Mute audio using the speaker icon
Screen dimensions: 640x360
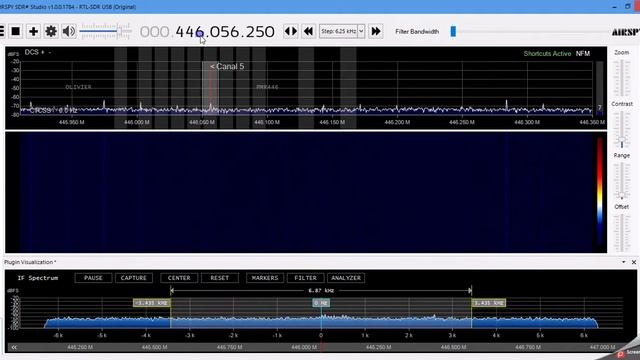[69, 31]
